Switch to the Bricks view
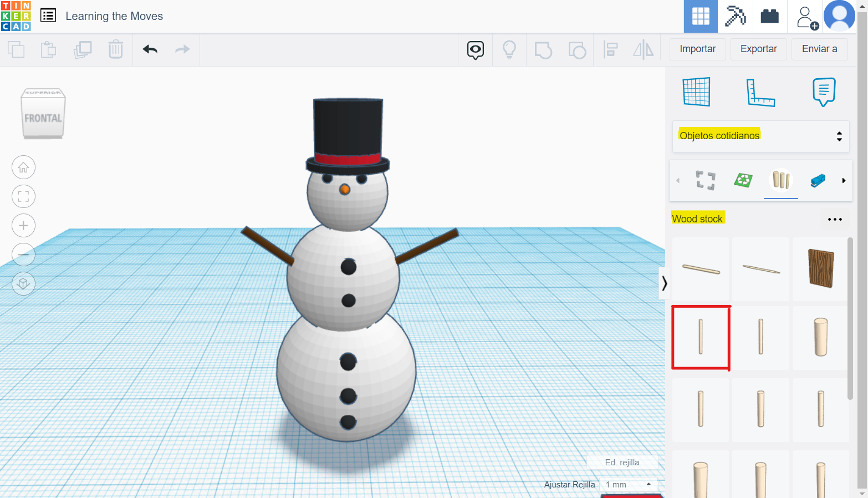Image resolution: width=868 pixels, height=498 pixels. 769,16
